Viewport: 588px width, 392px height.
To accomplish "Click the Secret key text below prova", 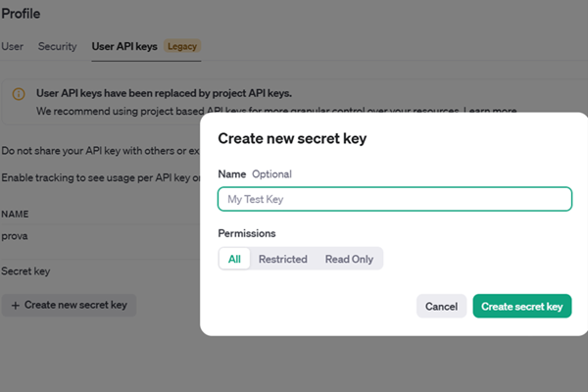I will point(25,270).
